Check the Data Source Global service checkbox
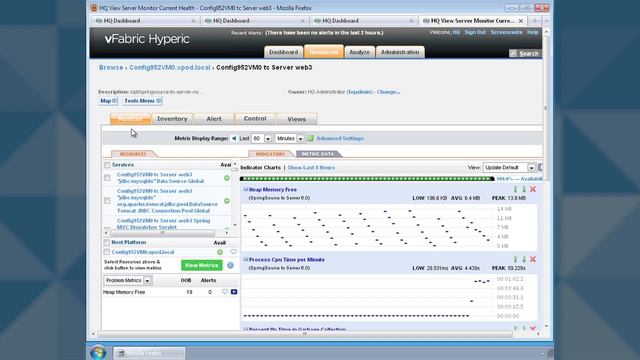This screenshot has width=640, height=360. pos(107,178)
